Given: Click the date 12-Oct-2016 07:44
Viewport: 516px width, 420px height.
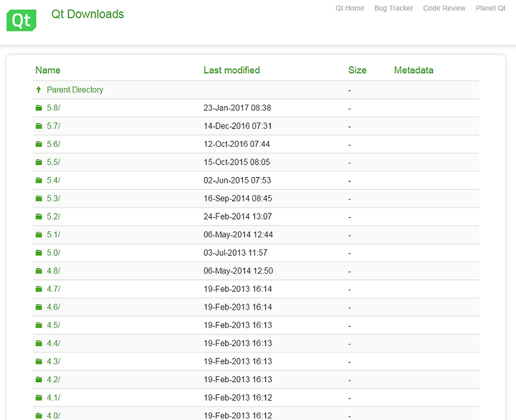Looking at the screenshot, I should coord(236,144).
